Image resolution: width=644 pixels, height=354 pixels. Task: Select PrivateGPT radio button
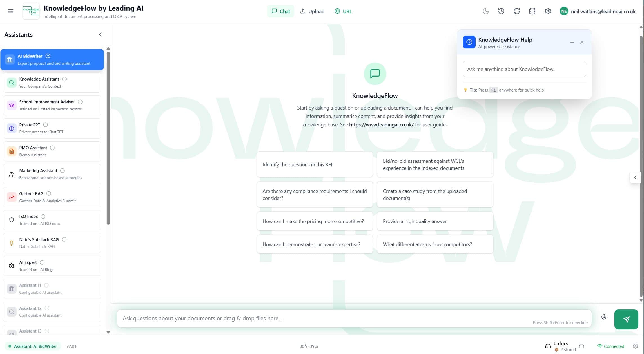click(46, 125)
